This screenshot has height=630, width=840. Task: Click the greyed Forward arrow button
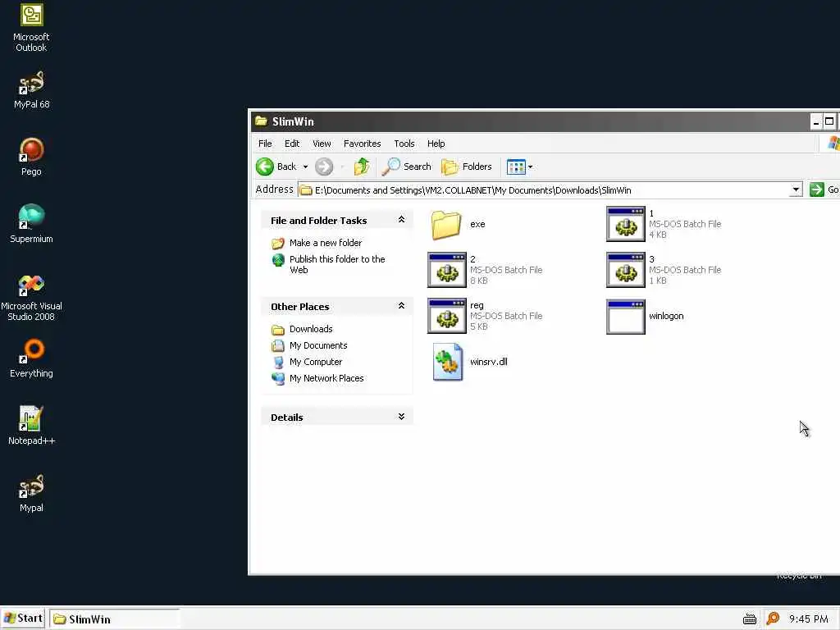coord(323,167)
